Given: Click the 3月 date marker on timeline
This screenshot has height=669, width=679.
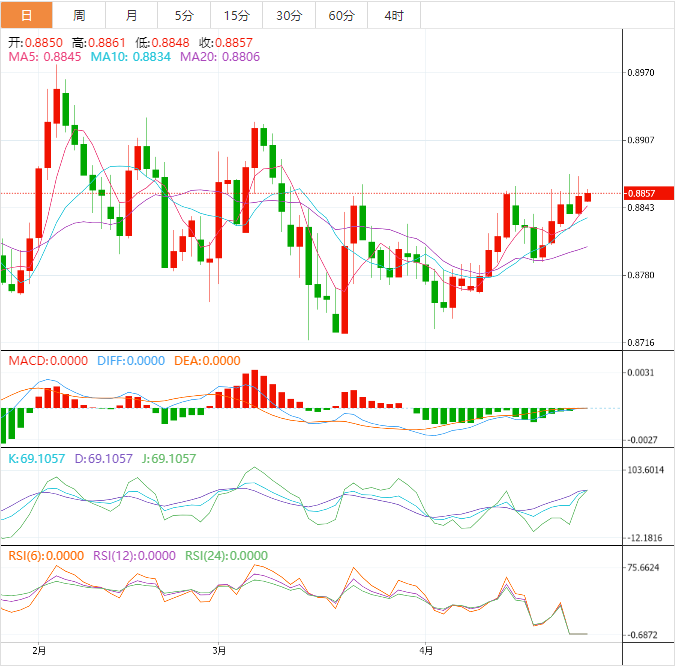Looking at the screenshot, I should (x=219, y=650).
